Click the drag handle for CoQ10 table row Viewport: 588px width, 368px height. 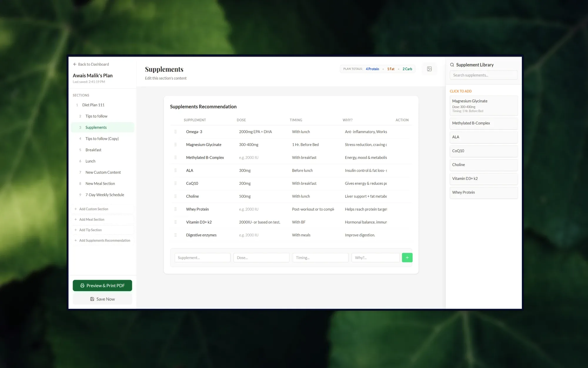(x=176, y=183)
